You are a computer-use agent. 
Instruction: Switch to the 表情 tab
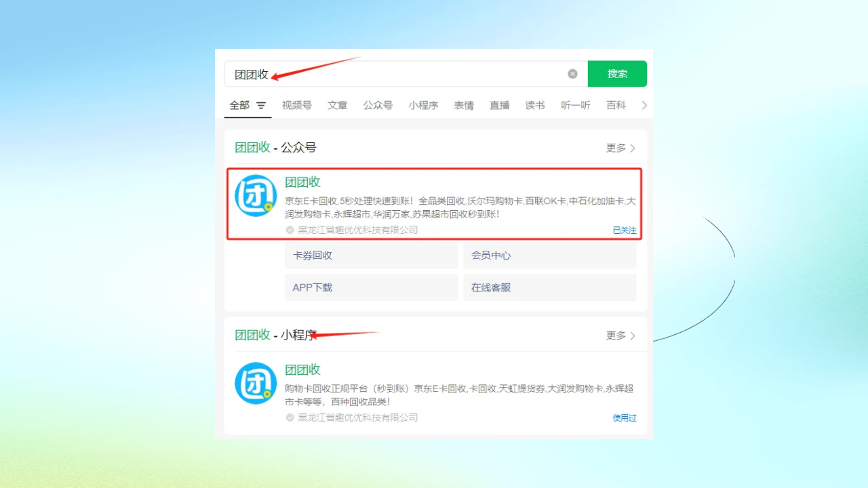tap(464, 105)
